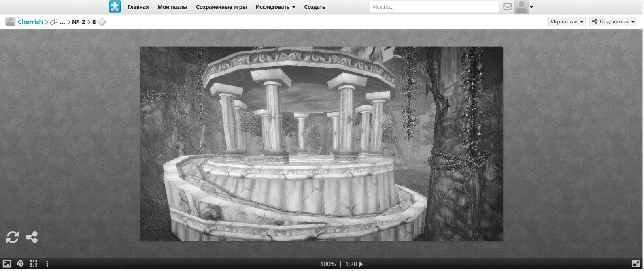
Task: Toggle fullscreen mode in bottom-right corner
Action: point(635,264)
